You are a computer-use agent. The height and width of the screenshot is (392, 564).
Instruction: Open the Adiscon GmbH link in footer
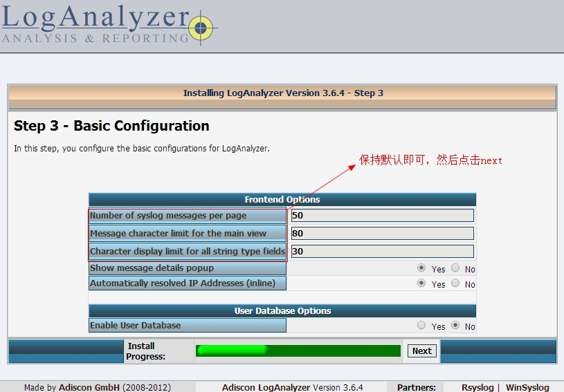click(x=89, y=387)
